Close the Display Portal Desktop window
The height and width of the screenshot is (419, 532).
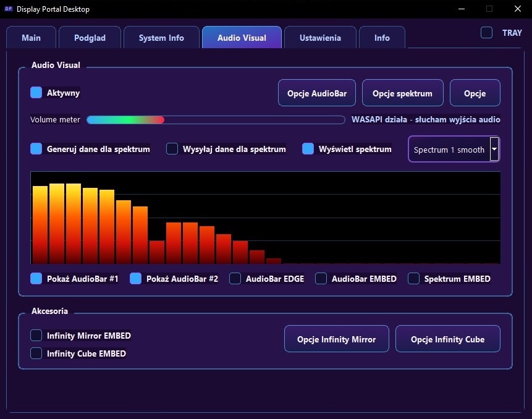pyautogui.click(x=517, y=9)
